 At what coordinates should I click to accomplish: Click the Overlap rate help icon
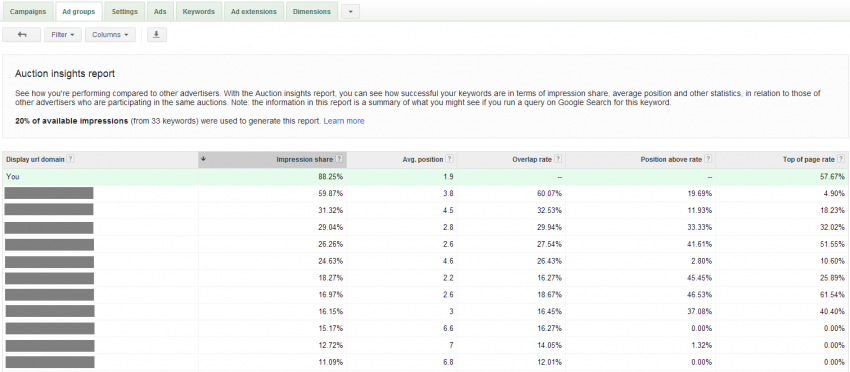coord(558,159)
